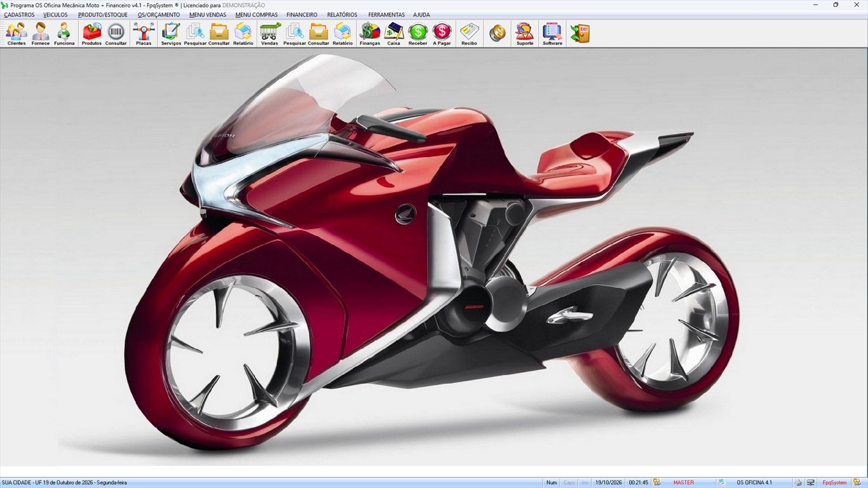
Task: Click Relatório icon next to Vendas
Action: click(x=342, y=34)
